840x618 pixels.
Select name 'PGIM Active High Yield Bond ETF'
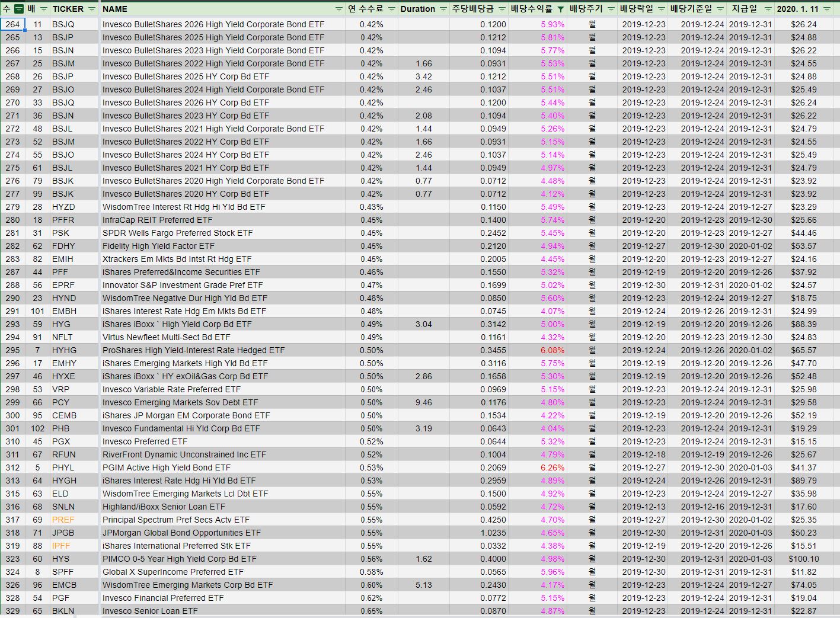(x=222, y=467)
